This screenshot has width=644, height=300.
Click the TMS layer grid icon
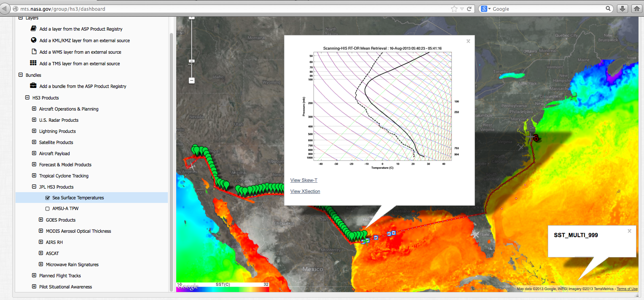click(x=33, y=63)
